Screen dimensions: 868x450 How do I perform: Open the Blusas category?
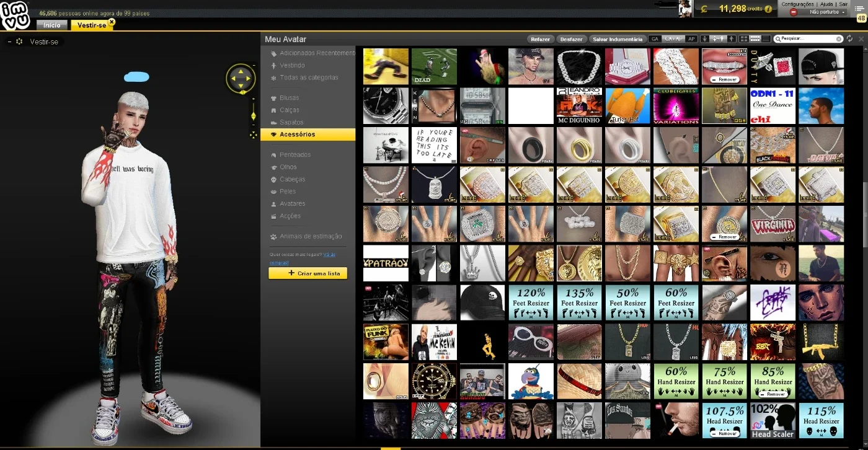[289, 98]
